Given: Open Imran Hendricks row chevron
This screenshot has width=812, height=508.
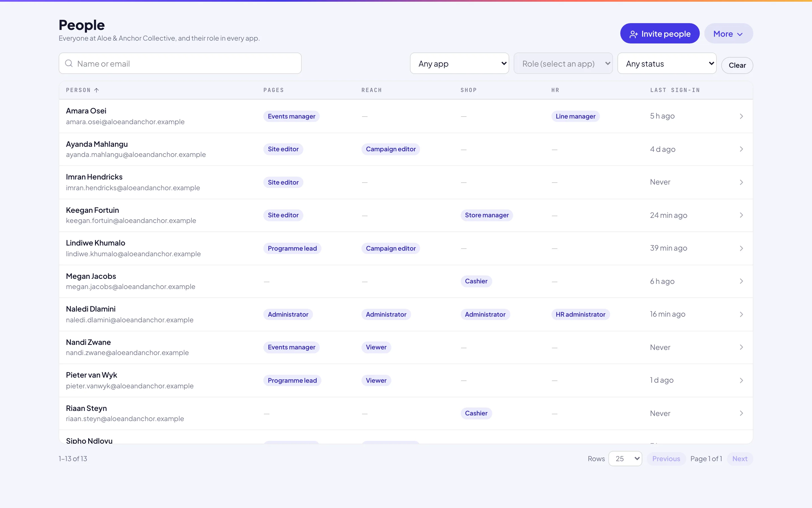Looking at the screenshot, I should [741, 182].
